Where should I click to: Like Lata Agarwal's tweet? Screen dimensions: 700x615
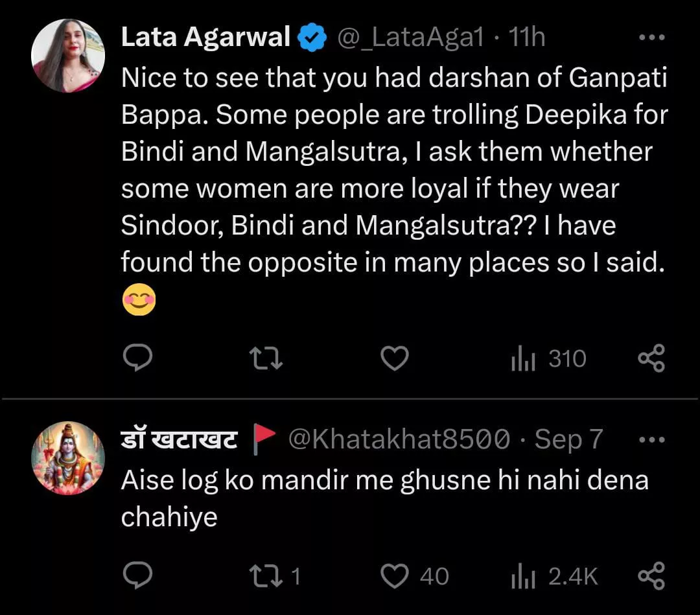pos(394,358)
